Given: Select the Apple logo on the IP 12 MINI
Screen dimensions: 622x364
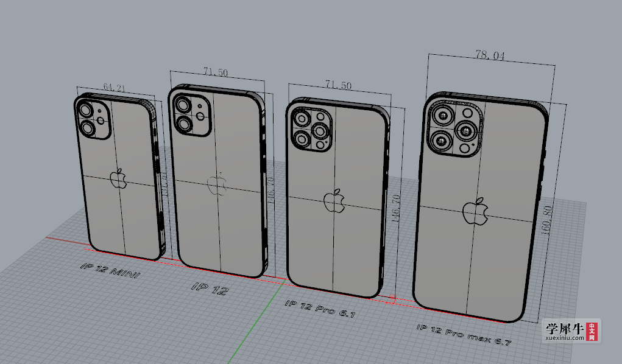Looking at the screenshot, I should 118,178.
